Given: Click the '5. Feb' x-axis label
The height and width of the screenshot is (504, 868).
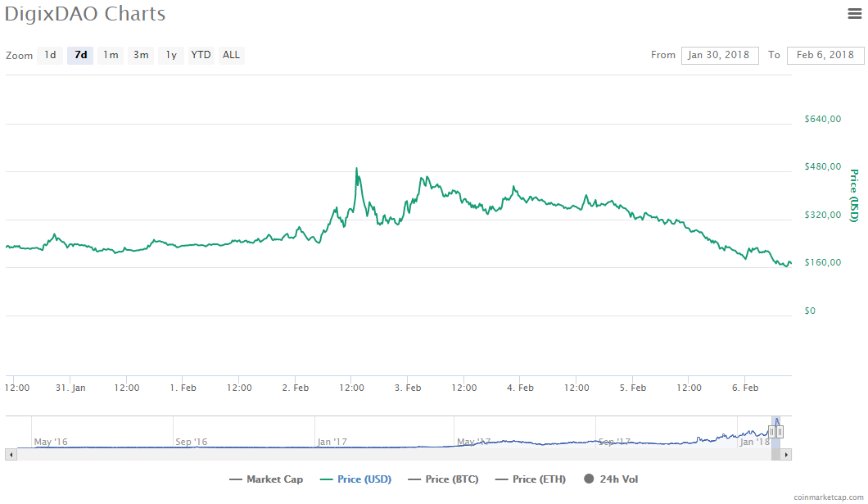Looking at the screenshot, I should click(x=633, y=388).
